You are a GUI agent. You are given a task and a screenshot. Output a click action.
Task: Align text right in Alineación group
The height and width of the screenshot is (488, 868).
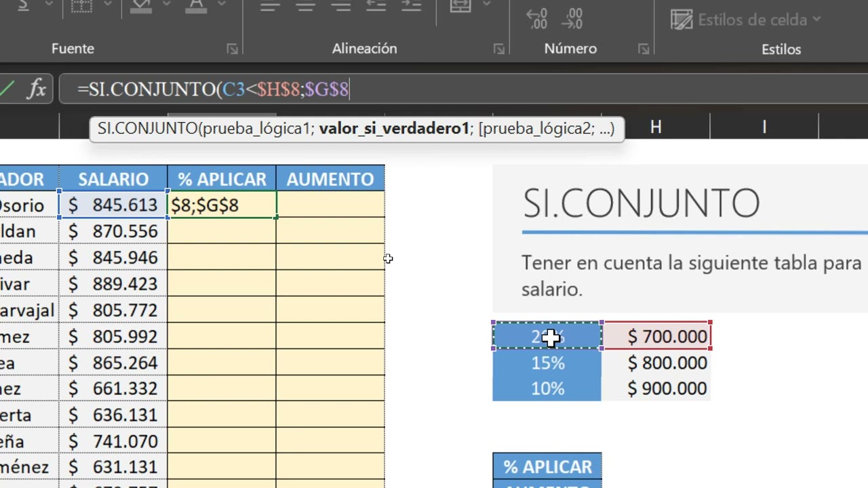(340, 5)
